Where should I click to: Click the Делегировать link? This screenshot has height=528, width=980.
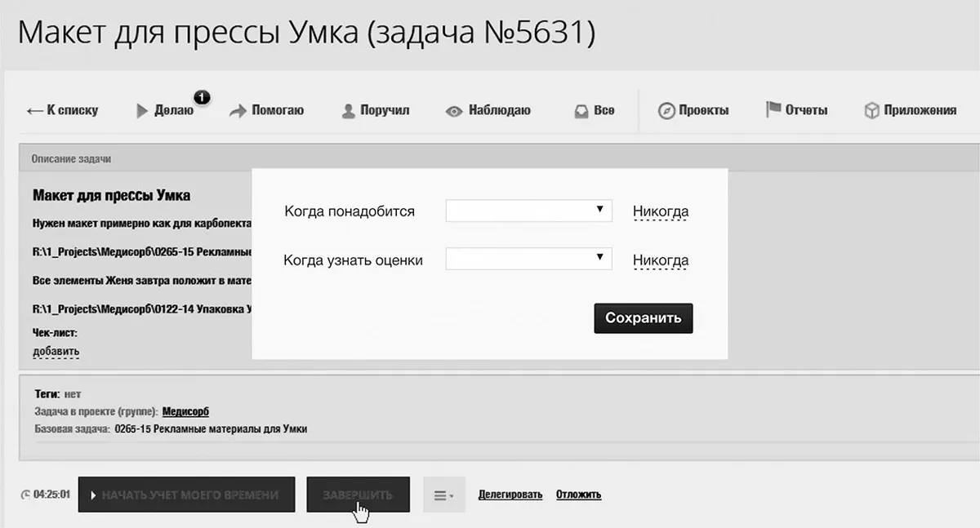coord(510,495)
